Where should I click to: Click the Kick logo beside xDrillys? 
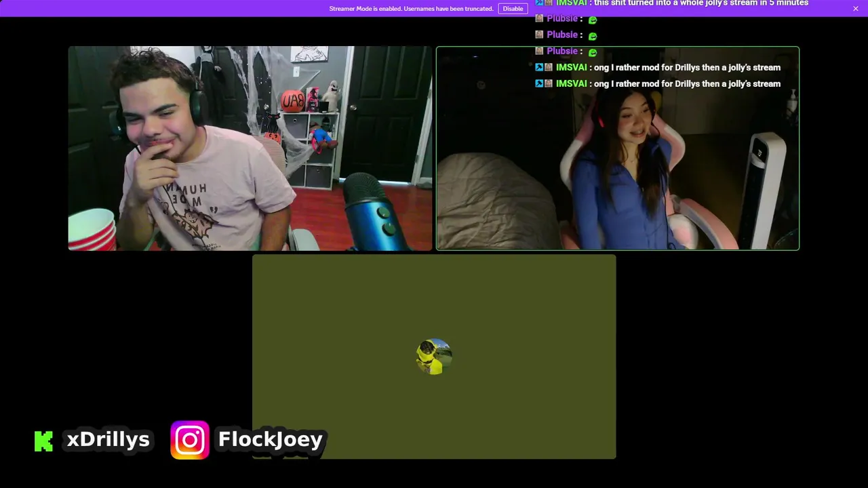[x=43, y=441]
